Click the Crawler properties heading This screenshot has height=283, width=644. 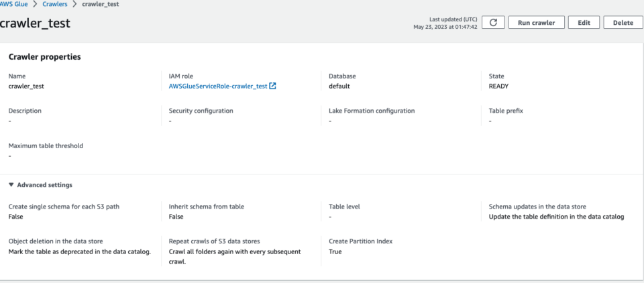point(45,57)
